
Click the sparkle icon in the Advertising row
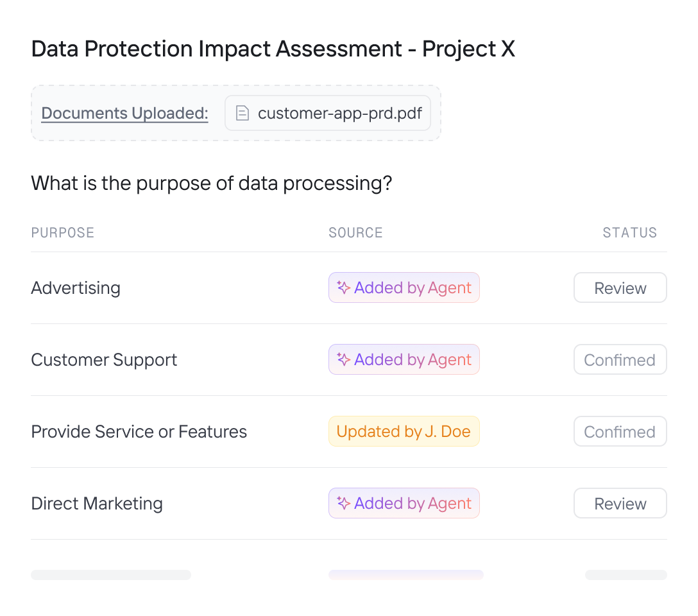[x=344, y=288]
